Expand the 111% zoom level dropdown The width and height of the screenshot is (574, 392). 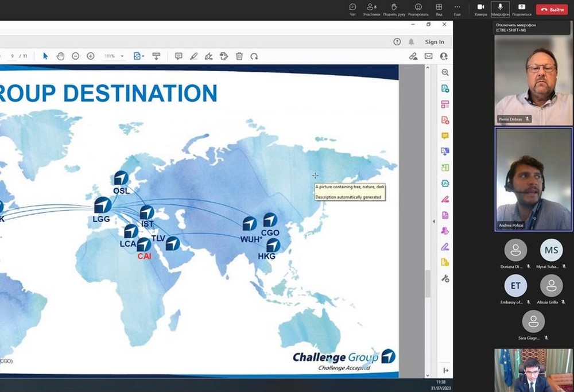click(122, 56)
